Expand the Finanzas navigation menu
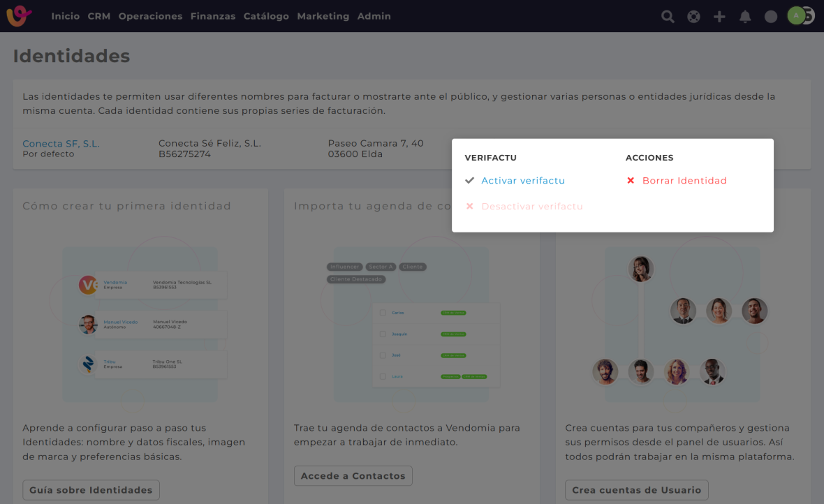Image resolution: width=824 pixels, height=504 pixels. 213,16
